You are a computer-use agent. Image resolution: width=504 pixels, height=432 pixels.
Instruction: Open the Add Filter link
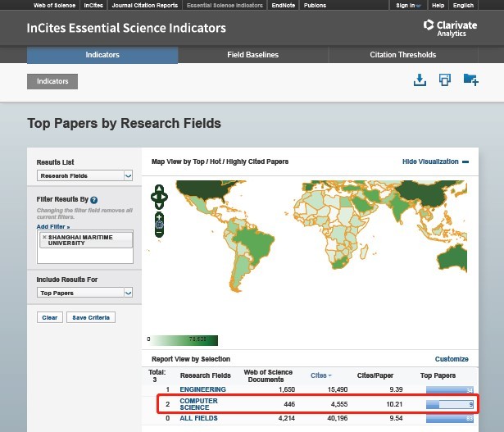[x=53, y=226]
